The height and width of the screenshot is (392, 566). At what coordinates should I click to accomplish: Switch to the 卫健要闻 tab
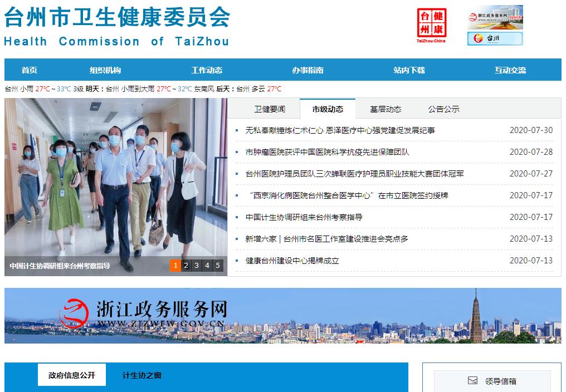[270, 109]
